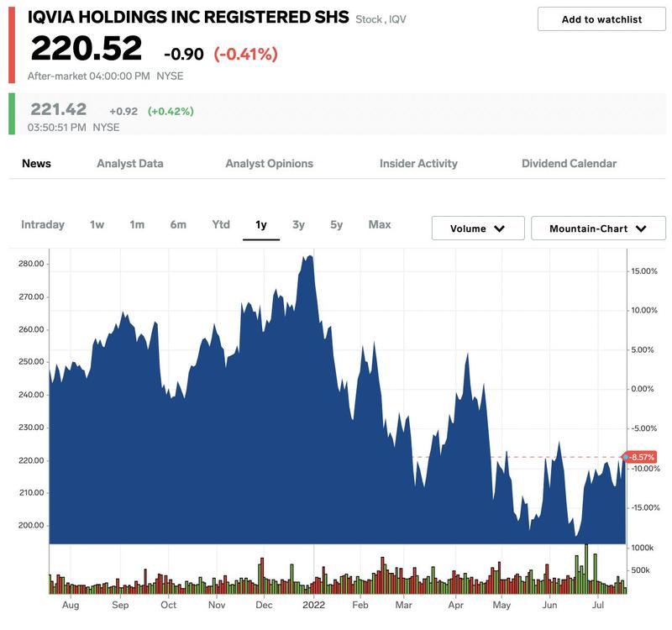Open the News tab
The height and width of the screenshot is (630, 672).
pos(36,163)
